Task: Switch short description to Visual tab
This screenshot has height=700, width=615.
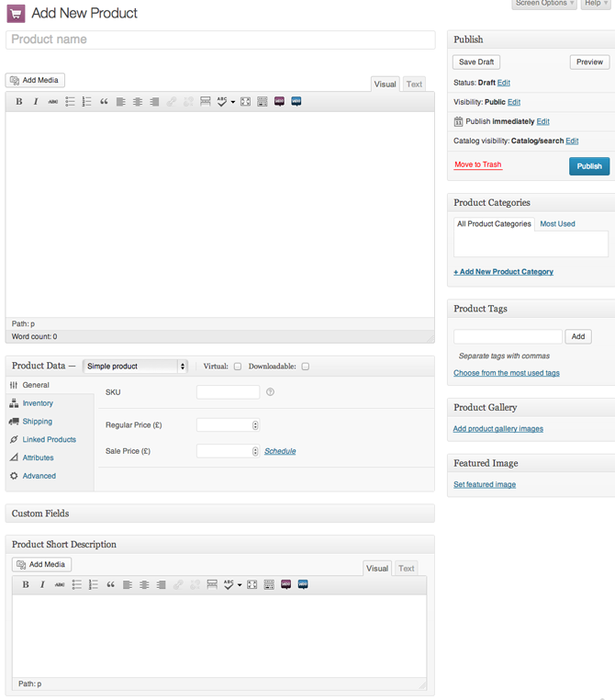Action: coord(377,569)
